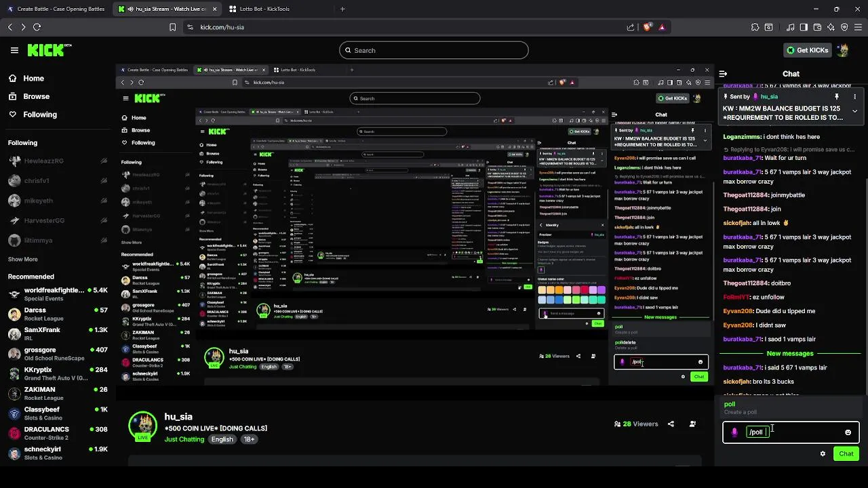
Task: Open the emoji picker in chat input
Action: tap(848, 432)
